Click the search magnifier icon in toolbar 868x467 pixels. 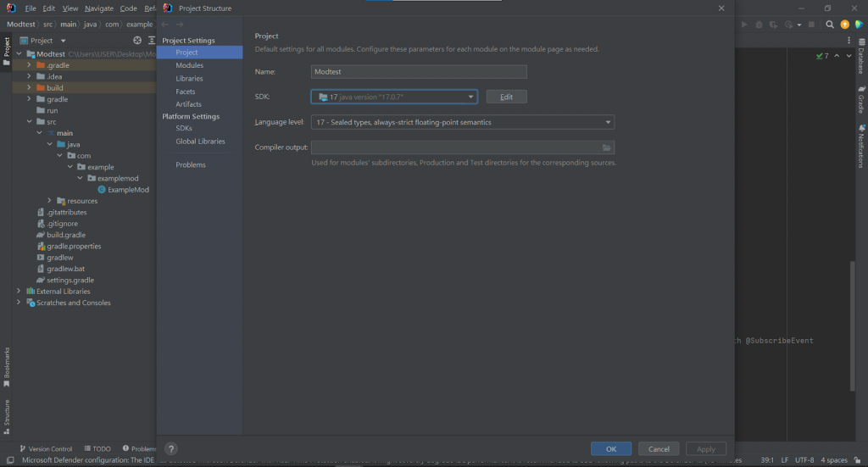coord(830,25)
